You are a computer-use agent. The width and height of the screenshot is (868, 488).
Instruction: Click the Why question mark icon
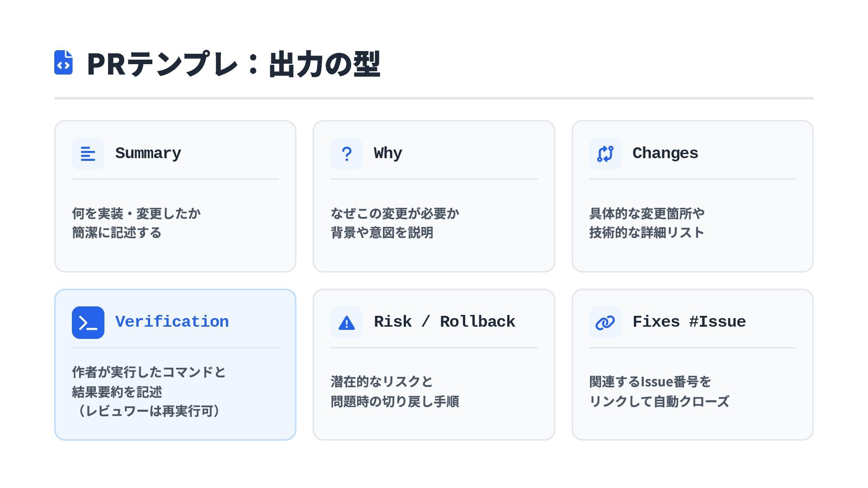click(346, 154)
